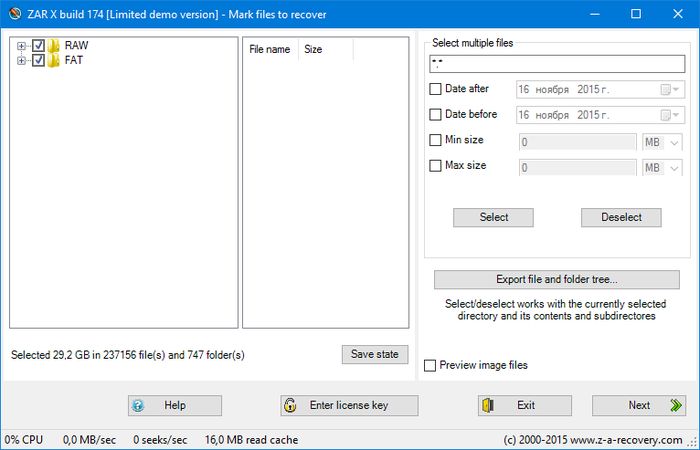Screen dimensions: 700x450
Task: Uncheck the RAW folder checkbox
Action: (38, 46)
